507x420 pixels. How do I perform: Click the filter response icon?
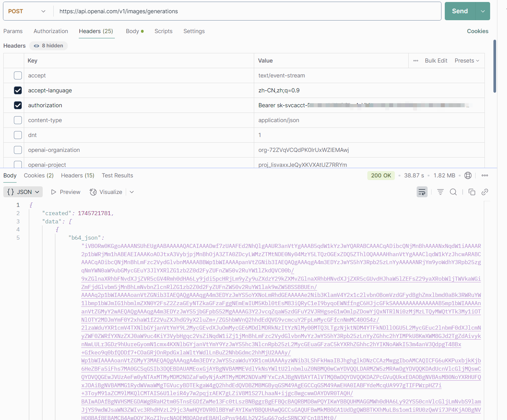[440, 192]
